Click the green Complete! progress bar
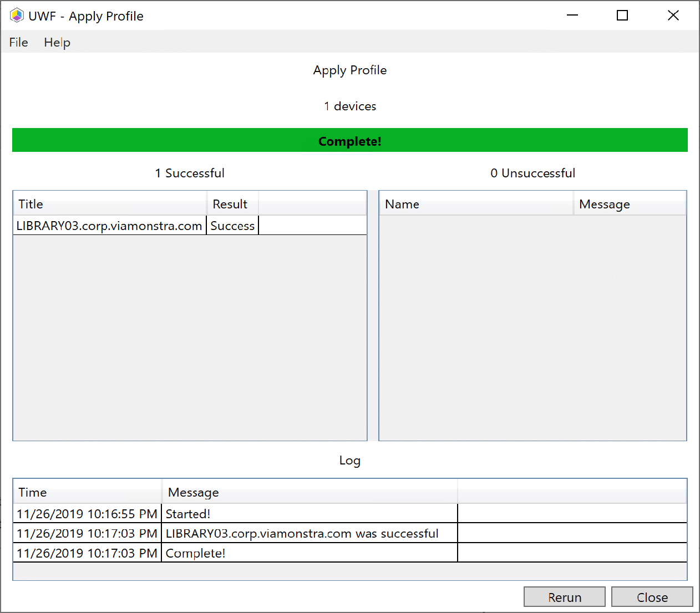700x613 pixels. 349,140
